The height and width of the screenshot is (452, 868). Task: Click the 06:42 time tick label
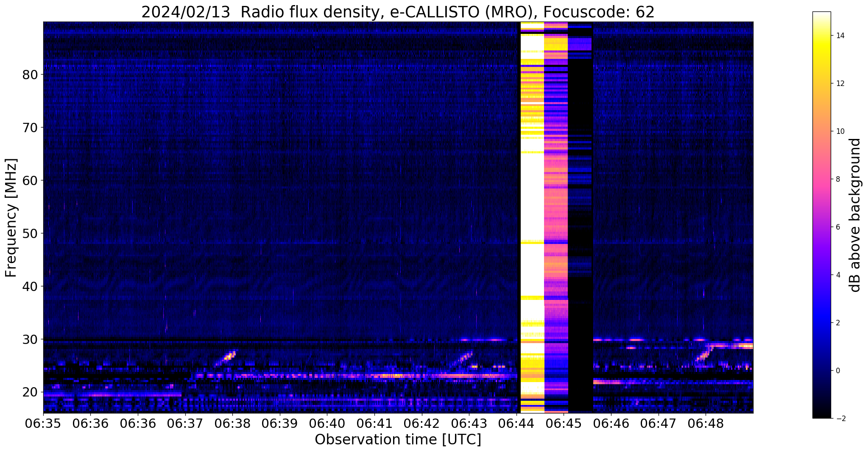[422, 424]
